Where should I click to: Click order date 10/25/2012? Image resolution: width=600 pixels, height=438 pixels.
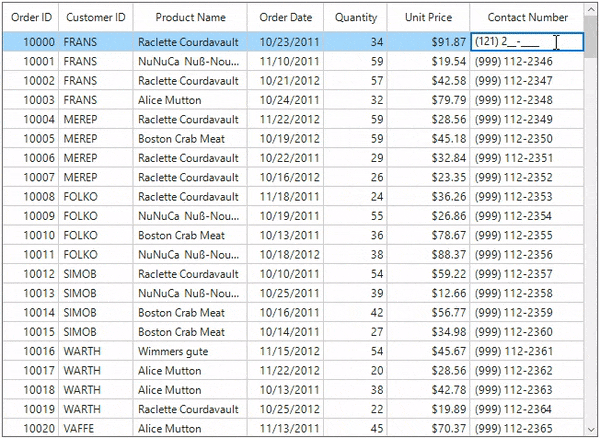click(x=285, y=409)
